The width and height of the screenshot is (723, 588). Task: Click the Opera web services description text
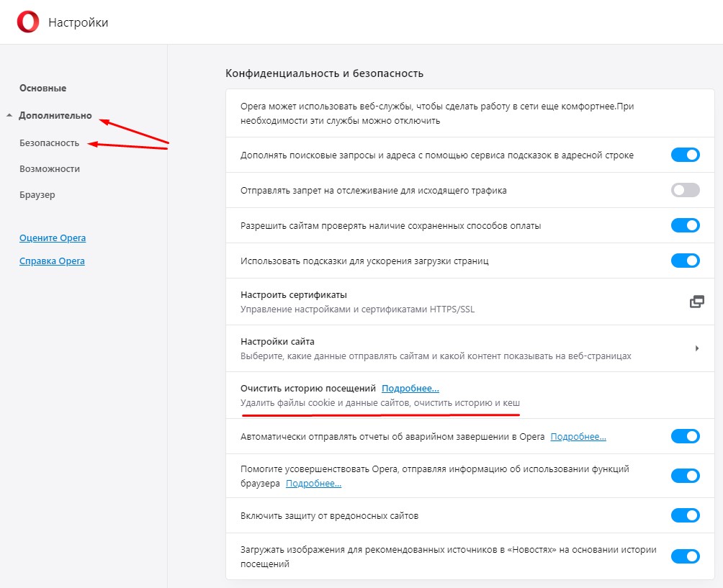[436, 114]
